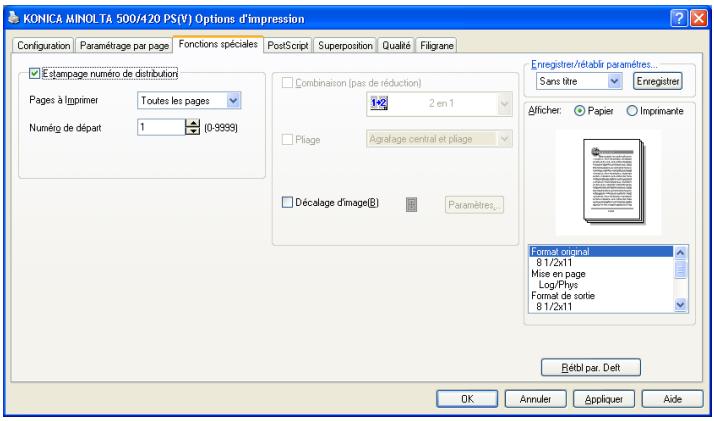Click the Numéro de départ input field
This screenshot has height=421, width=714.
coord(162,127)
